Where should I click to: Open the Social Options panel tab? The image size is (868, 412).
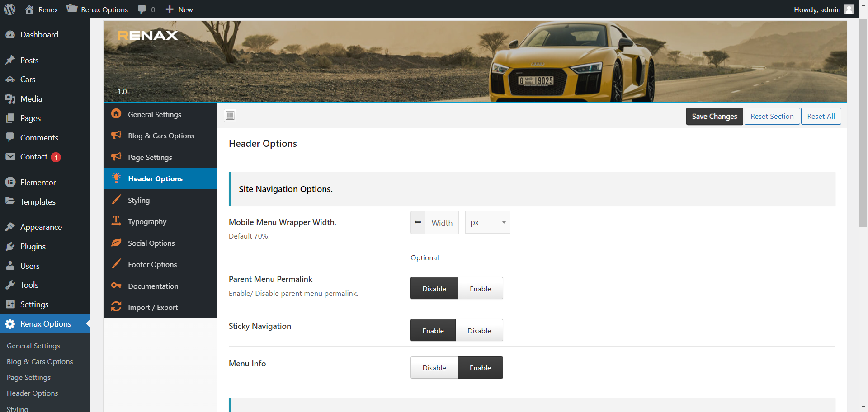coord(160,243)
